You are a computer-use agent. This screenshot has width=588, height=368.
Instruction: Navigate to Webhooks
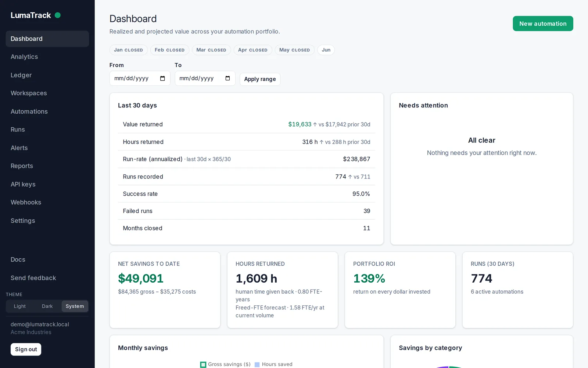pos(47,202)
